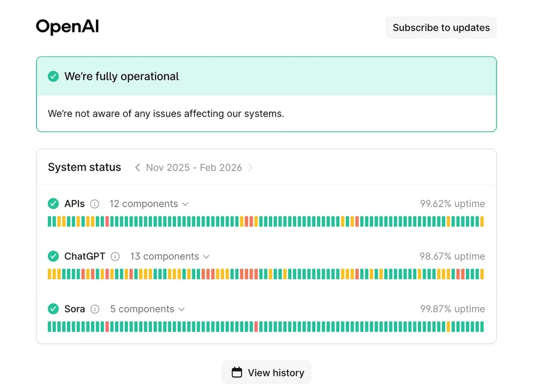Screen dimensions: 533x392
Task: Click the green checkmark beside ChatGPT
Action: (x=53, y=257)
